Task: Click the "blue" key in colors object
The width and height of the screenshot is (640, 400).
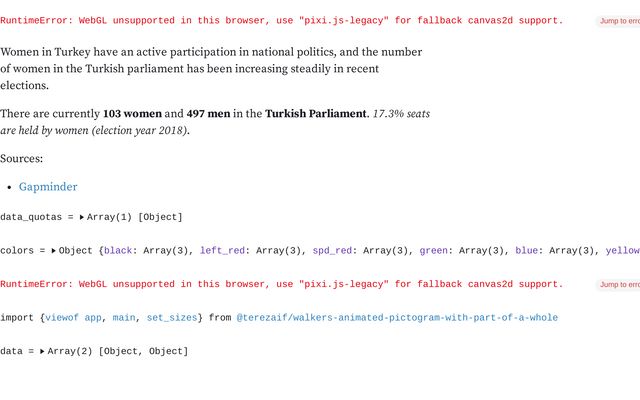Action: tap(530, 251)
